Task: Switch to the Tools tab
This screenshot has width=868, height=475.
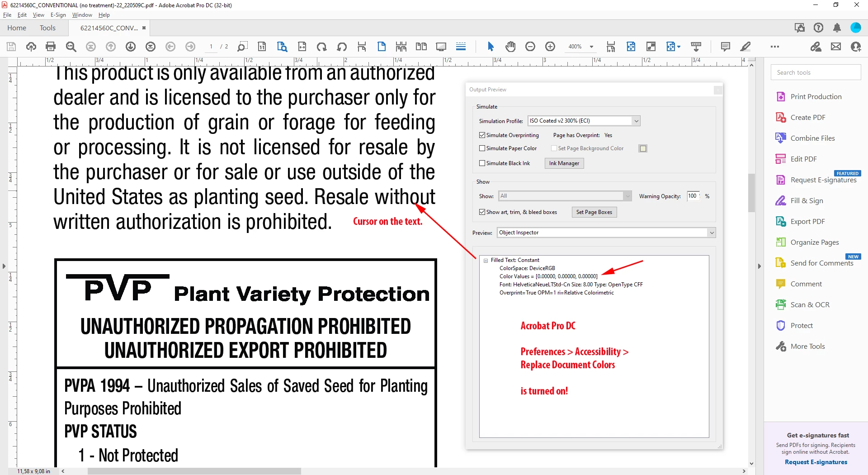Action: [47, 28]
